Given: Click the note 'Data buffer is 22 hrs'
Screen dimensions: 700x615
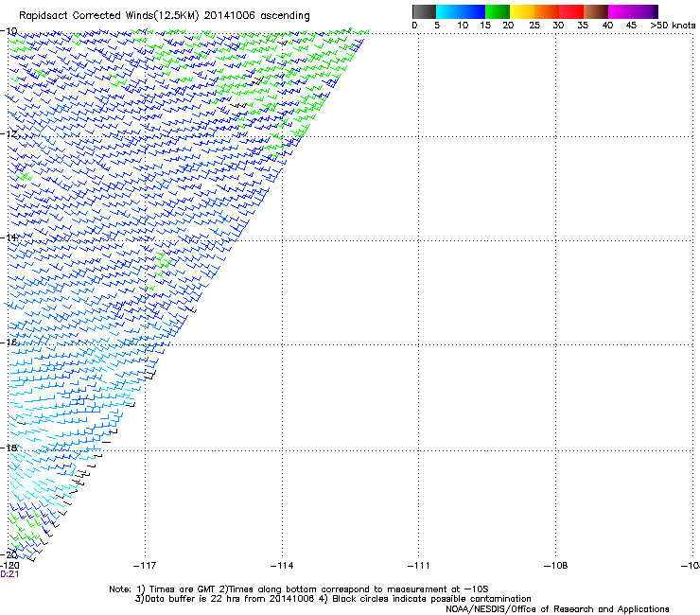Looking at the screenshot, I should [193, 599].
